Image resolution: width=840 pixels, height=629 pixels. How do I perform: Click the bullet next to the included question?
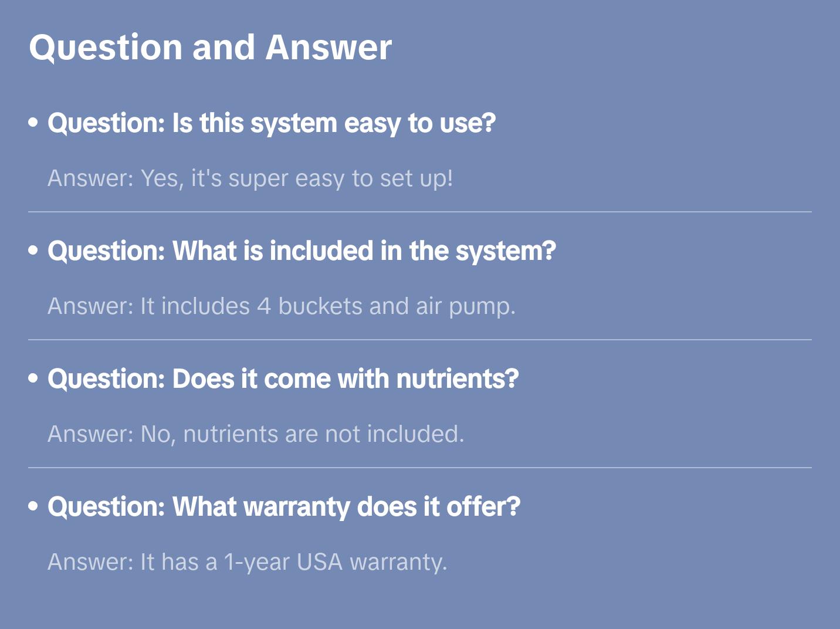click(33, 251)
